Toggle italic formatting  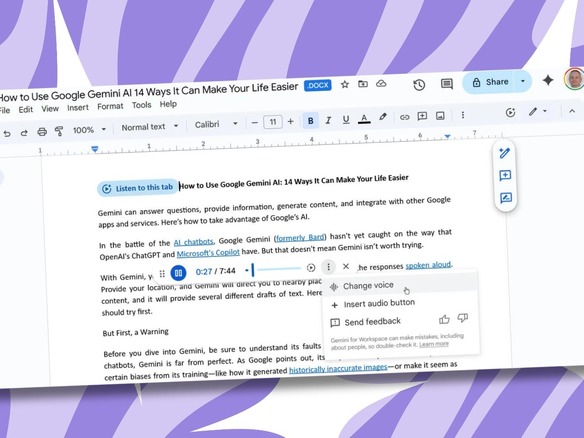(x=328, y=120)
